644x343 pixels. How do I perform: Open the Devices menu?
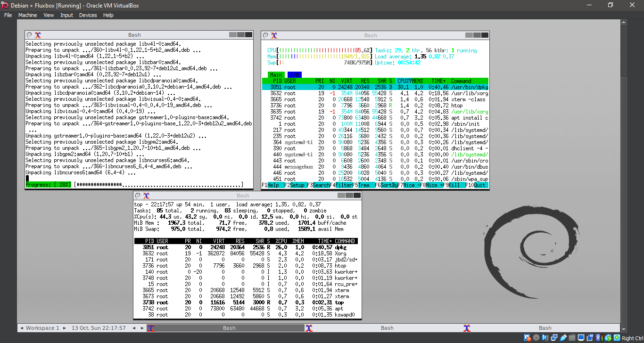pyautogui.click(x=88, y=15)
